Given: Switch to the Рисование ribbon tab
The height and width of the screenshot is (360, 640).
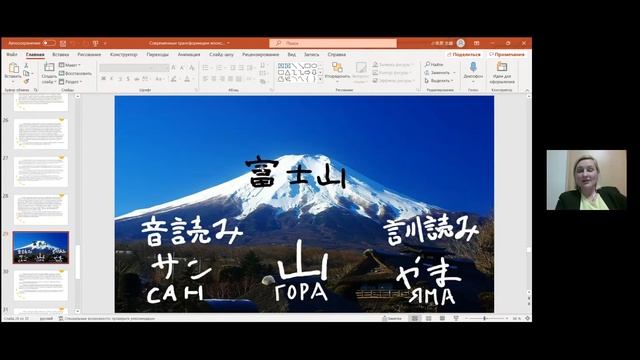Looking at the screenshot, I should pos(89,54).
